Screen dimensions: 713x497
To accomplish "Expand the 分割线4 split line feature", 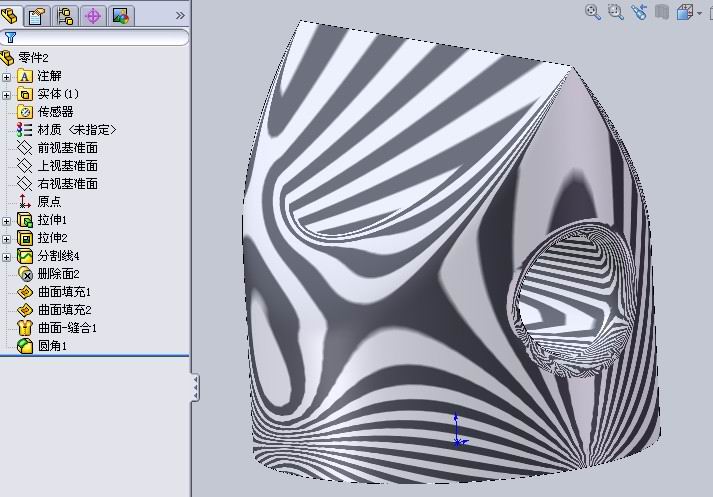I will 6,257.
